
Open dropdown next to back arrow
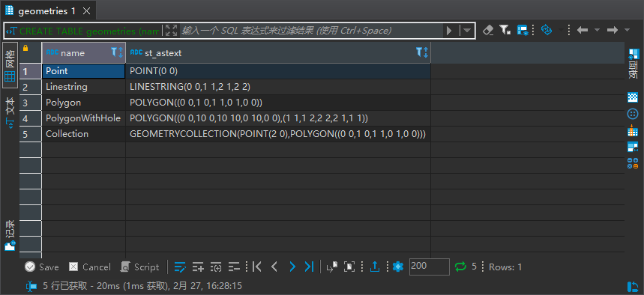[x=598, y=30]
